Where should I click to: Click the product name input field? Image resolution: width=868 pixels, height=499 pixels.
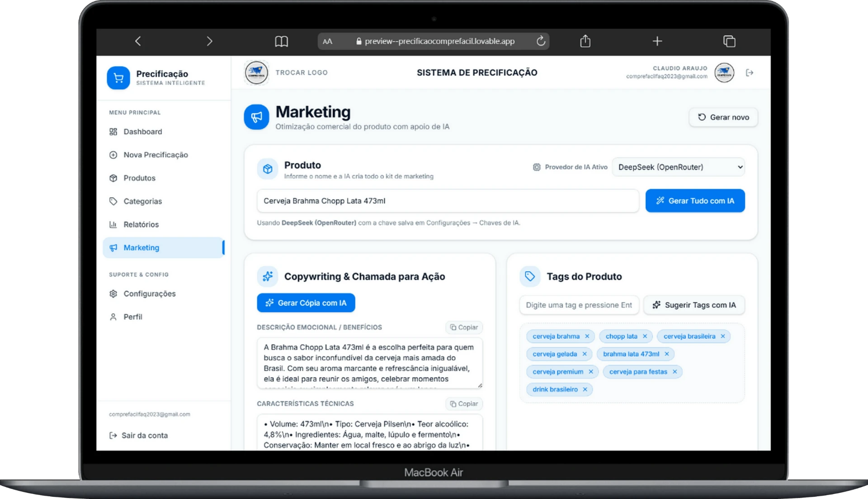point(448,201)
